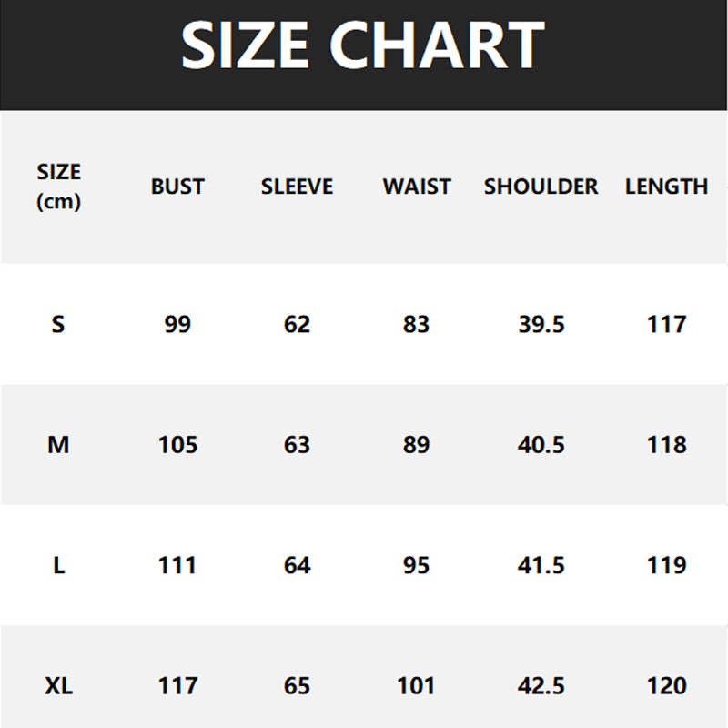Select waist value 101 for size XL

click(417, 685)
